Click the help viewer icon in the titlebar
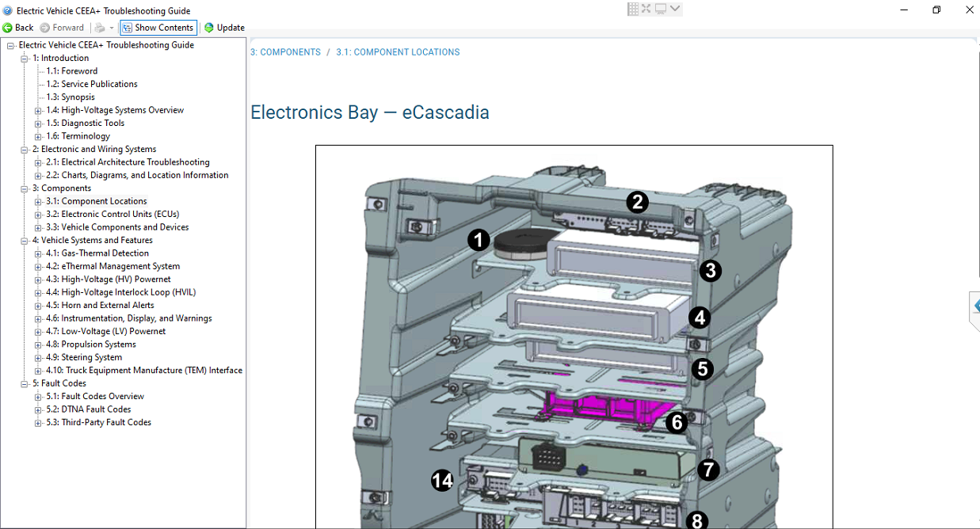 tap(6, 10)
